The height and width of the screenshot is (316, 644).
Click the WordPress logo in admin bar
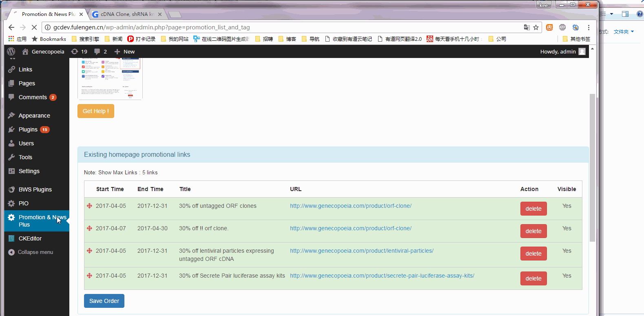click(11, 51)
